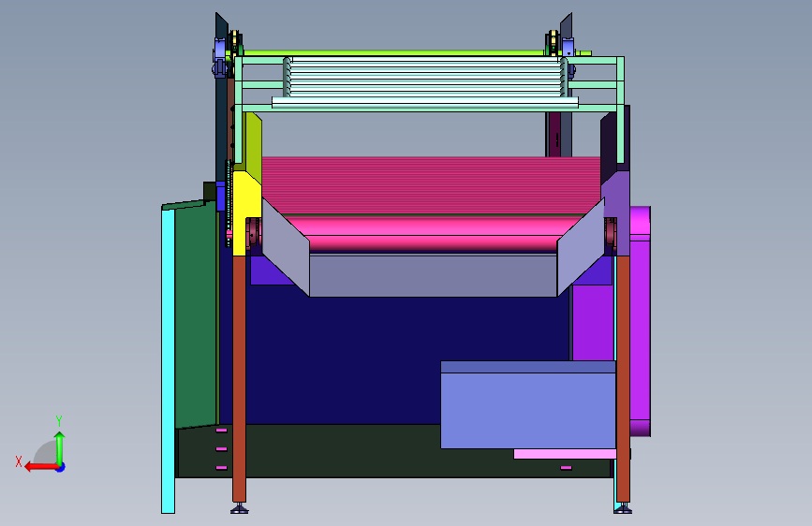Viewport: 812px width, 526px height.
Task: Select the right brown support leg
Action: point(623,378)
